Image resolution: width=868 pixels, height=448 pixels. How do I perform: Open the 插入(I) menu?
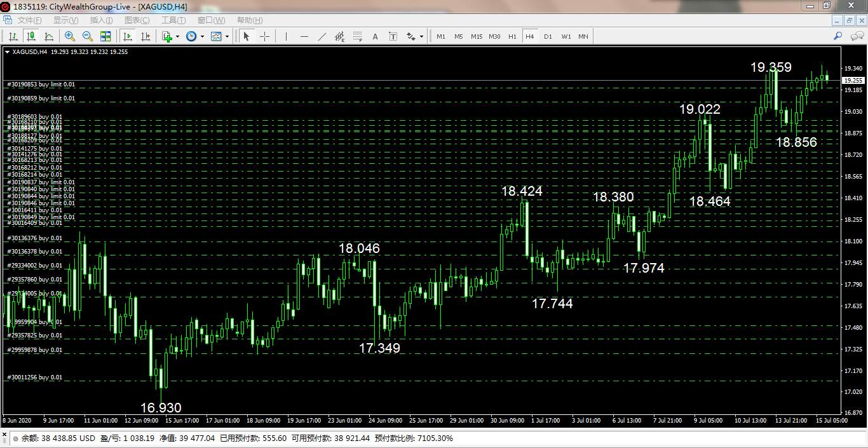point(102,20)
